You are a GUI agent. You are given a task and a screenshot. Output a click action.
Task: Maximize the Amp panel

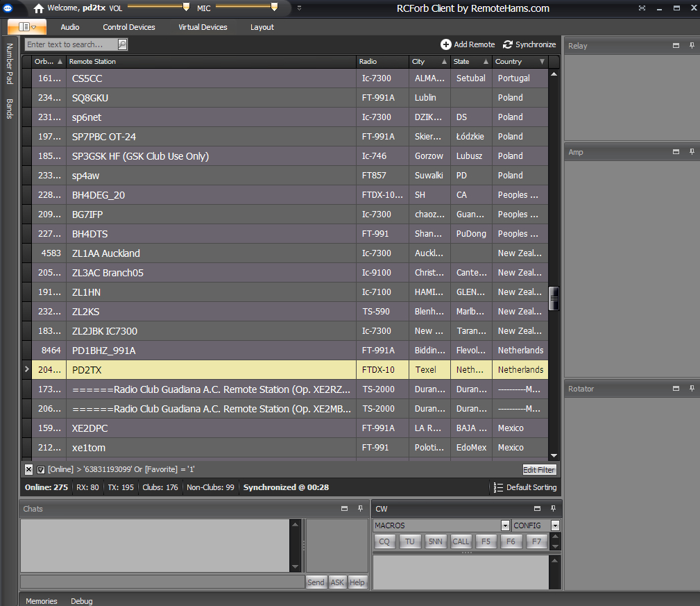click(676, 151)
